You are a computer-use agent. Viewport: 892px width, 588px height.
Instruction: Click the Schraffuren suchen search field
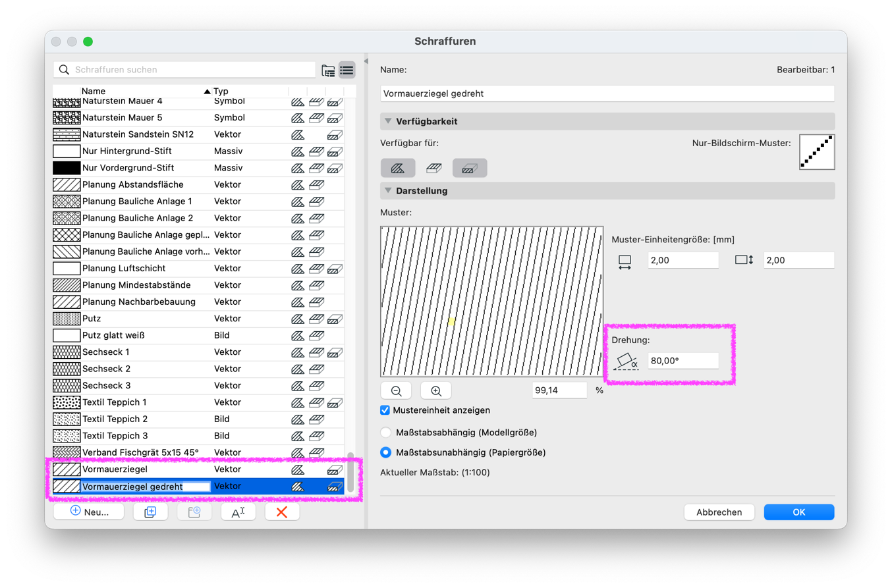(184, 70)
